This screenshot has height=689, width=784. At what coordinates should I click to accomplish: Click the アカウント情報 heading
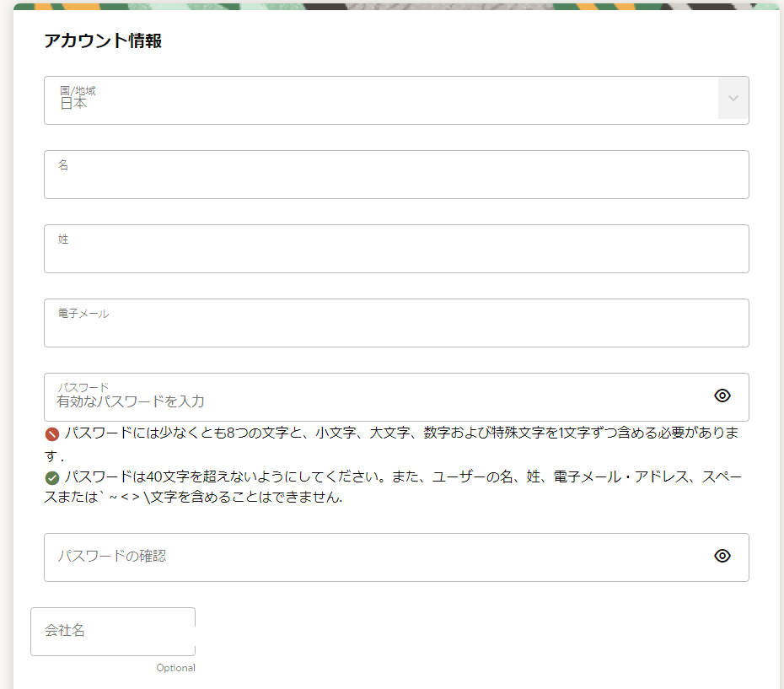(x=103, y=40)
